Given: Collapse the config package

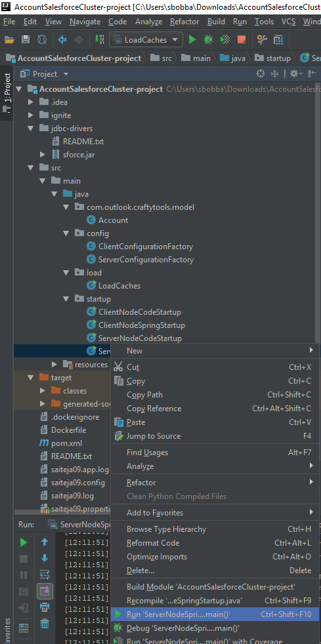Looking at the screenshot, I should [x=66, y=233].
